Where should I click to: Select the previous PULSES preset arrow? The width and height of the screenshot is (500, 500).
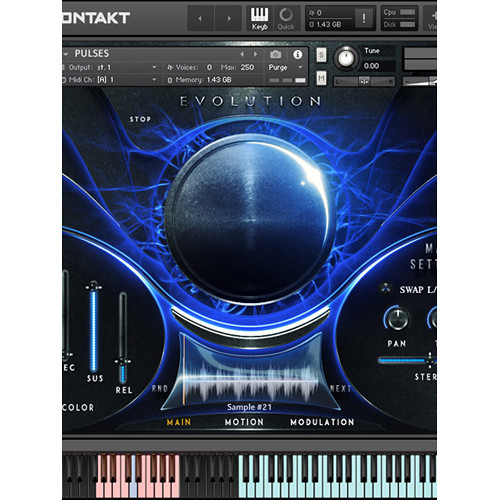coord(242,54)
